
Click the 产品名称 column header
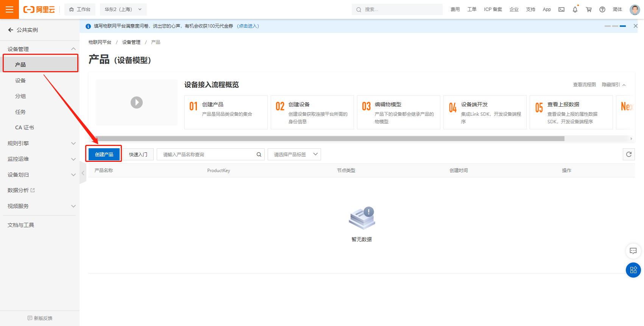[x=104, y=171]
